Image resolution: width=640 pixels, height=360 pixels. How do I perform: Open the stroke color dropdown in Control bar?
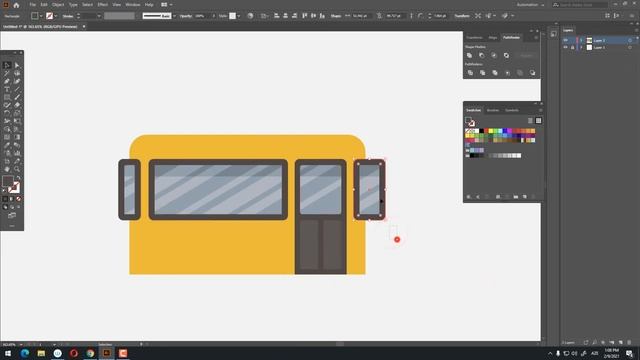[x=56, y=16]
